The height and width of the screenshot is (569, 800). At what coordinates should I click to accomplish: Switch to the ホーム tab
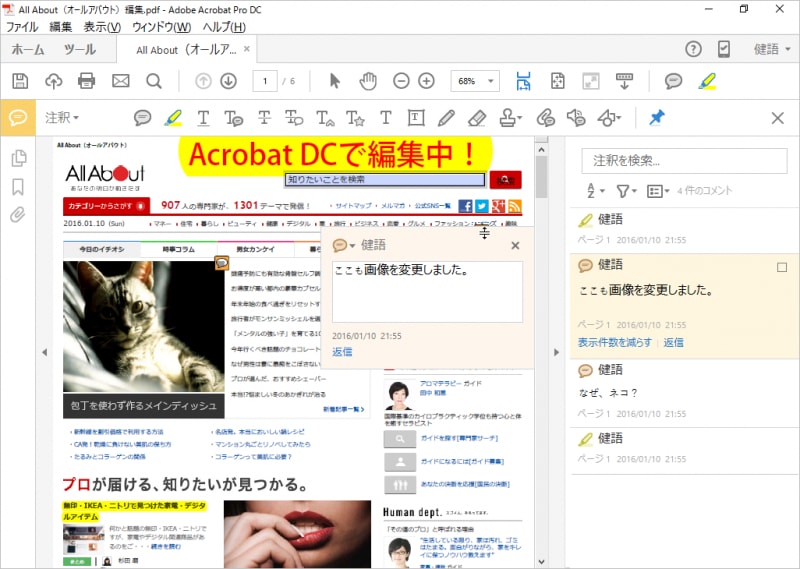[x=28, y=50]
